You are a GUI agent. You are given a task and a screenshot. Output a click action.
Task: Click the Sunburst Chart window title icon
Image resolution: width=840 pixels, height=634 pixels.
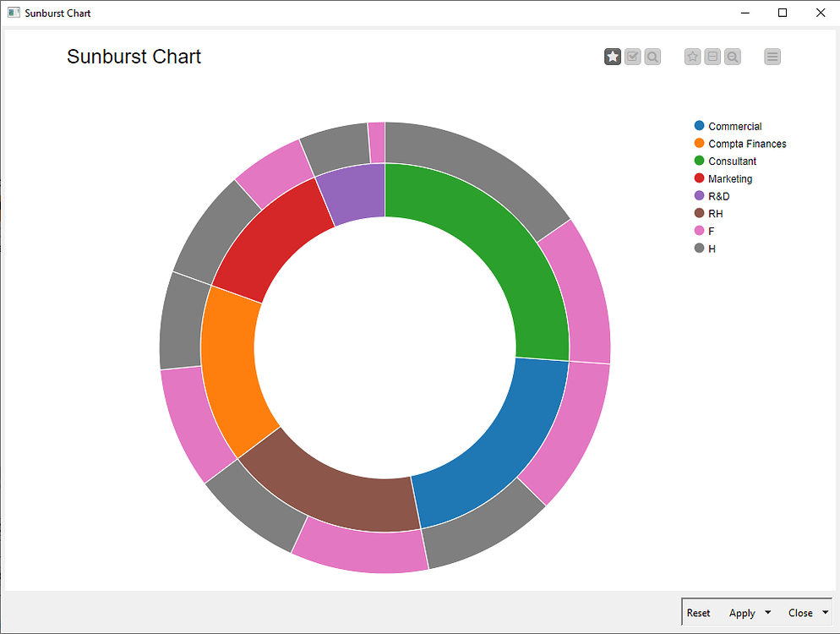coord(14,13)
